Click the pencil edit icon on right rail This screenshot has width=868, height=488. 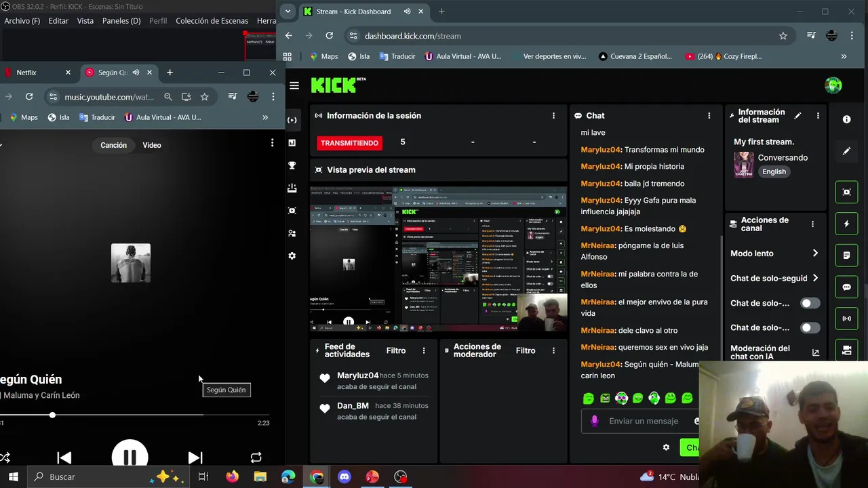[846, 151]
